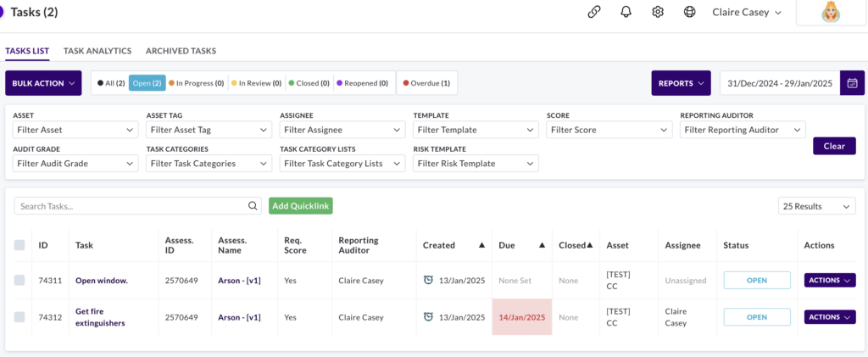
Task: Open the settings gear icon
Action: (658, 12)
